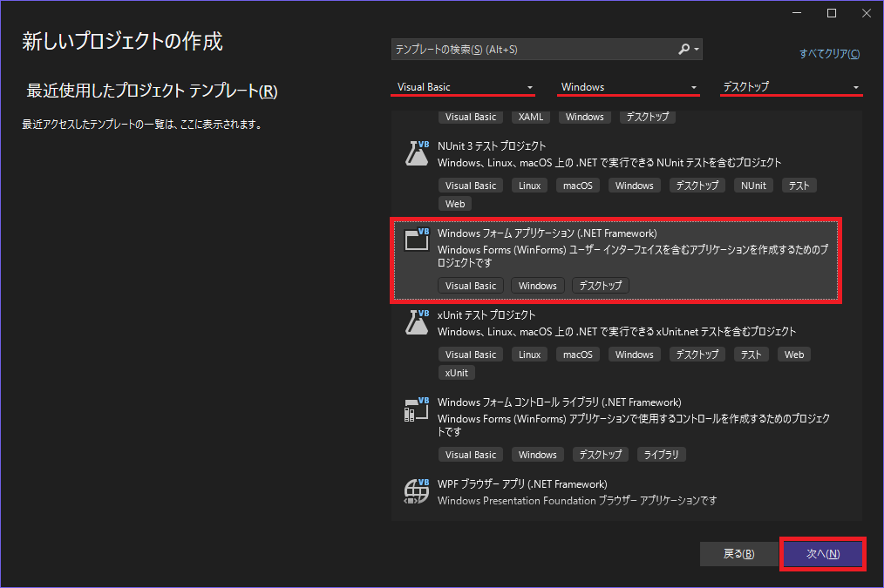Viewport: 884px width, 588px height.
Task: Select the NUnit 3 テスト プロジェクト template title
Action: 492,145
